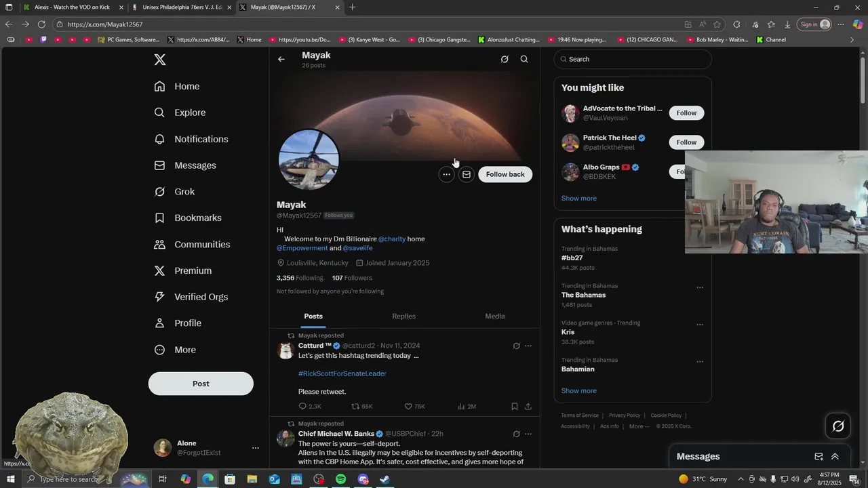868x488 pixels.
Task: Open more options on the Catturd post
Action: (528, 346)
